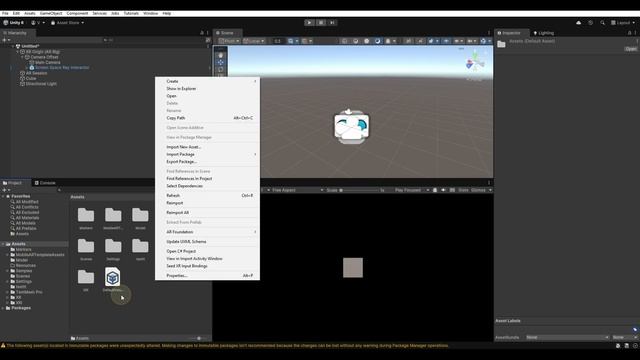Adjust the Game view Scale slider
640x360 pixels.
[359, 190]
